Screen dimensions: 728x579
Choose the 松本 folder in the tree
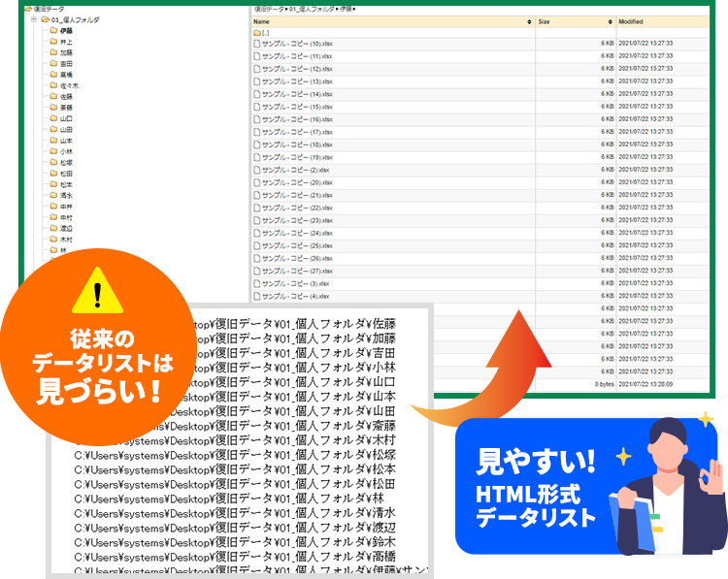tap(66, 184)
